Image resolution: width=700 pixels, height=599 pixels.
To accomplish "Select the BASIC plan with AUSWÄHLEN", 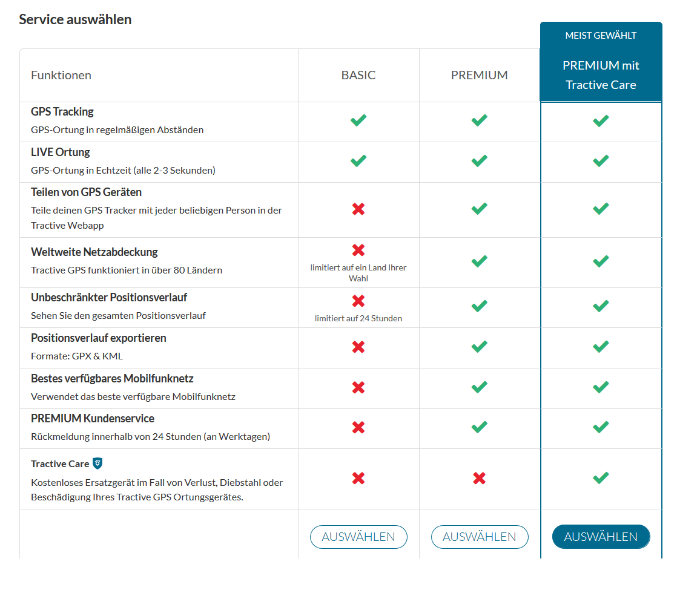I will coord(358,537).
